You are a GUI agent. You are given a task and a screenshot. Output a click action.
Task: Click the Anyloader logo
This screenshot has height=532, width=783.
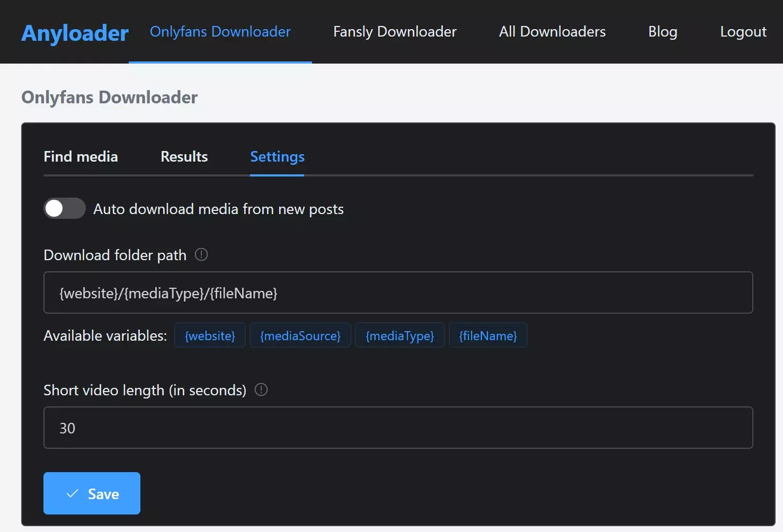[75, 33]
